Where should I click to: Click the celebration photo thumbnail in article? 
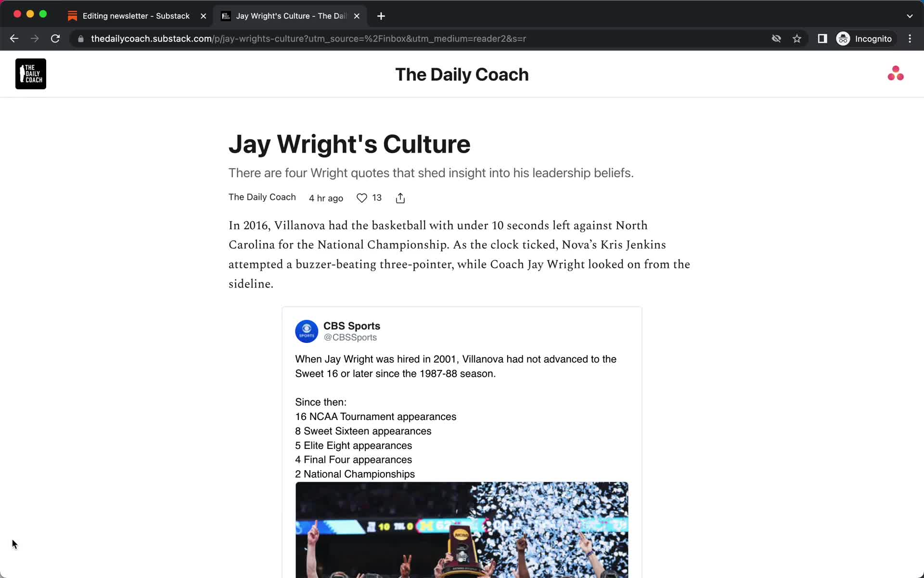462,529
